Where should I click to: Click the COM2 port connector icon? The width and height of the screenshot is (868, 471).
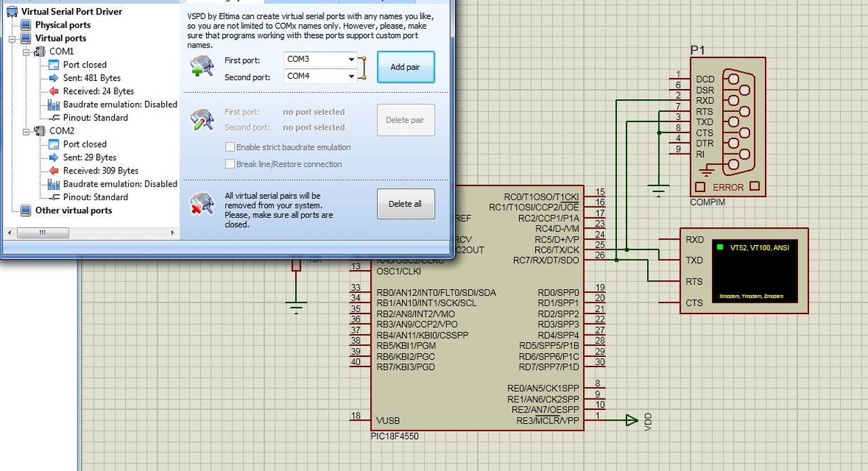(x=40, y=131)
